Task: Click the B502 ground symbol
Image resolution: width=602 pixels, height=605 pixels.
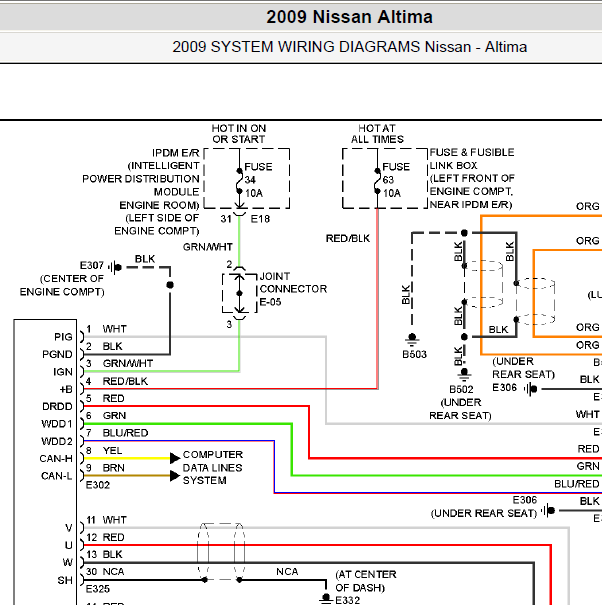Action: [x=464, y=375]
